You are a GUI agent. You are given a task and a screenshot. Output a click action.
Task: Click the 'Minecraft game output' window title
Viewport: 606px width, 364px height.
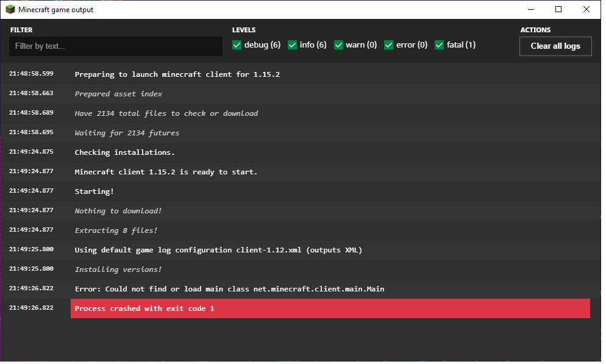[55, 10]
